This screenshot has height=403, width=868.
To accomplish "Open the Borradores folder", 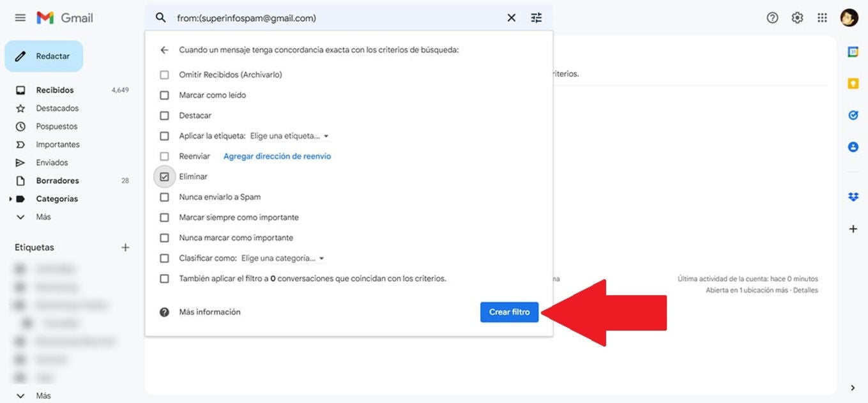I will [x=57, y=181].
